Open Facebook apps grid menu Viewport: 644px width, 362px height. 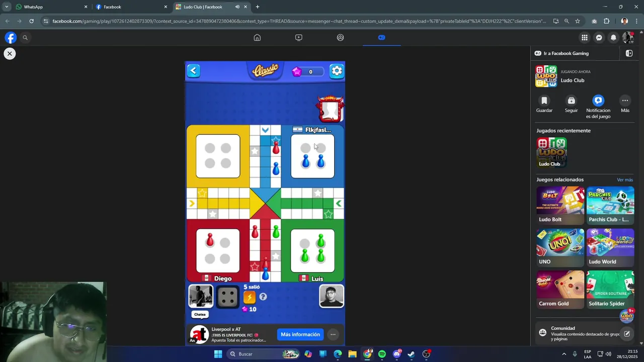(584, 37)
